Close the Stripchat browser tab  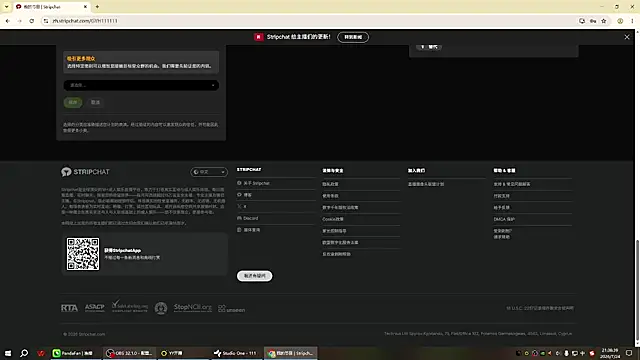[x=85, y=7]
